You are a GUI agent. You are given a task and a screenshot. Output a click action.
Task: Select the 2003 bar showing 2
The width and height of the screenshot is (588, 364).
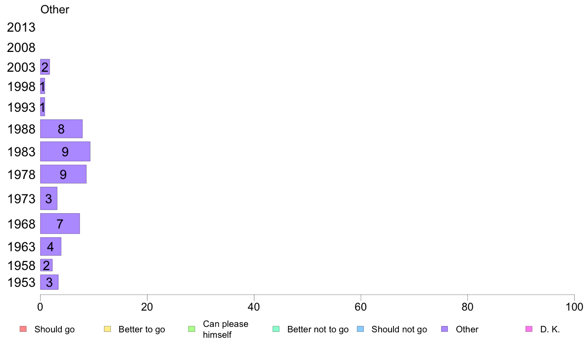[45, 67]
